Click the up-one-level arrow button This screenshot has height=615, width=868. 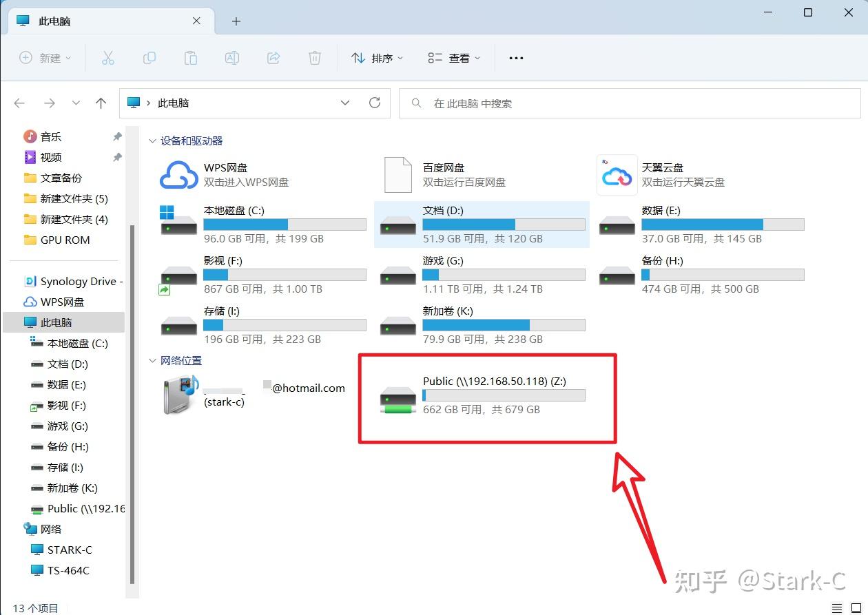(101, 103)
